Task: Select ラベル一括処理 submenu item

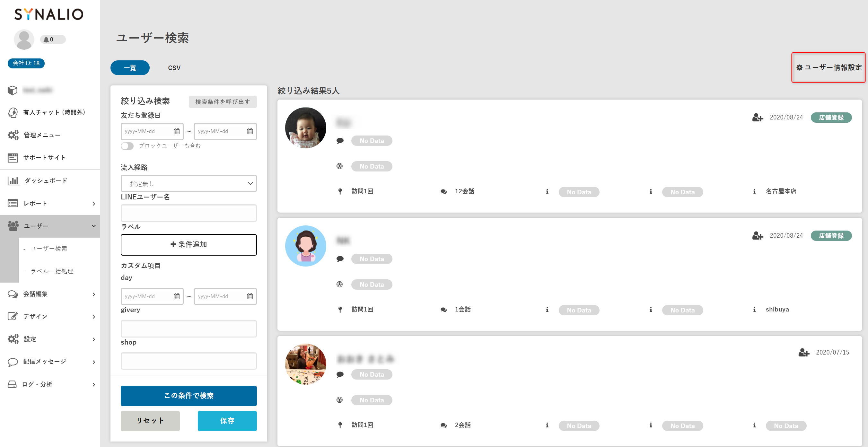Action: [52, 271]
